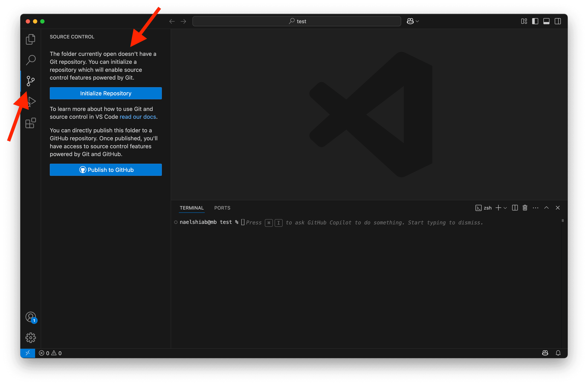Maximize panel size with chevron up
Image resolution: width=588 pixels, height=385 pixels.
click(547, 208)
